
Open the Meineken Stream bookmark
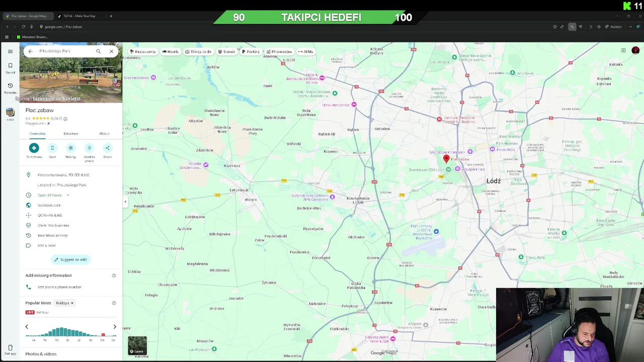tap(32, 37)
